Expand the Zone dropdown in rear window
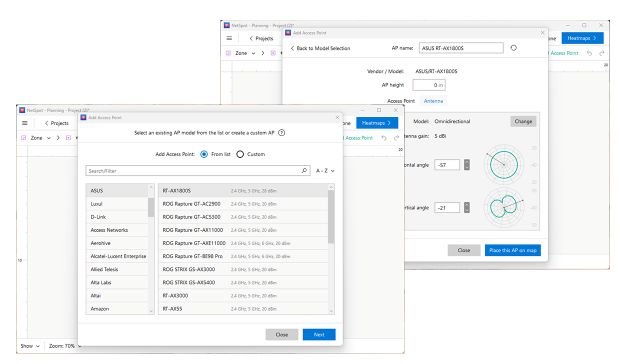The width and height of the screenshot is (620, 364). click(x=253, y=53)
